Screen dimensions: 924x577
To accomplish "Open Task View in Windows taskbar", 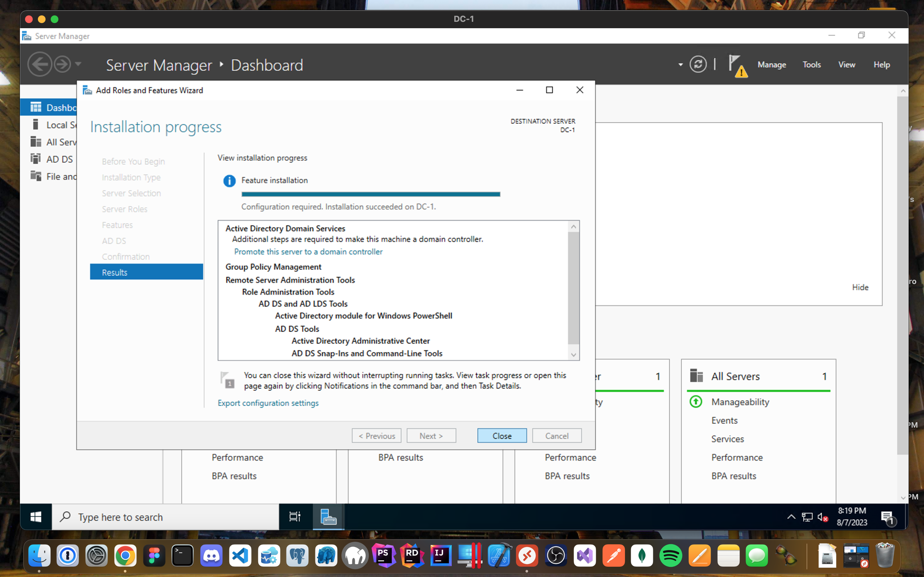I will (295, 517).
